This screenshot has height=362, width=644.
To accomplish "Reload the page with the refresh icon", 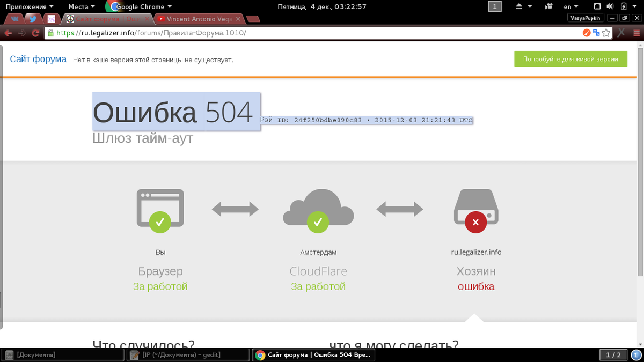I will [35, 33].
